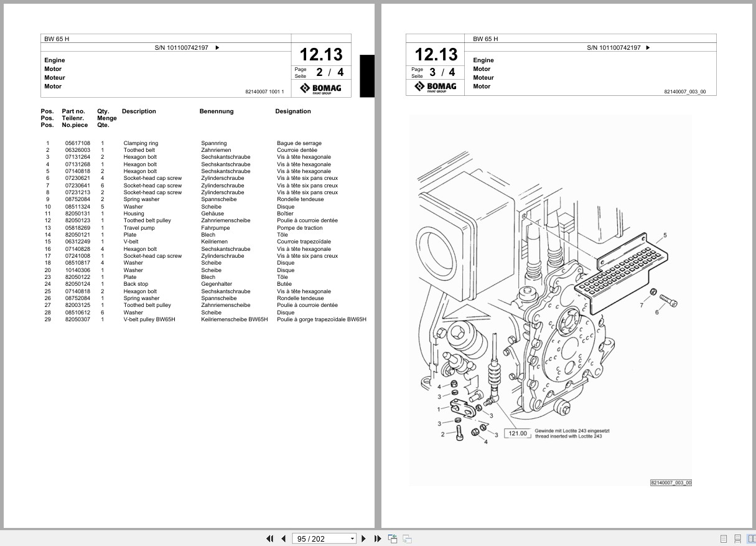Click the greyed-out go to next view icon
The image size is (756, 546).
(x=407, y=539)
